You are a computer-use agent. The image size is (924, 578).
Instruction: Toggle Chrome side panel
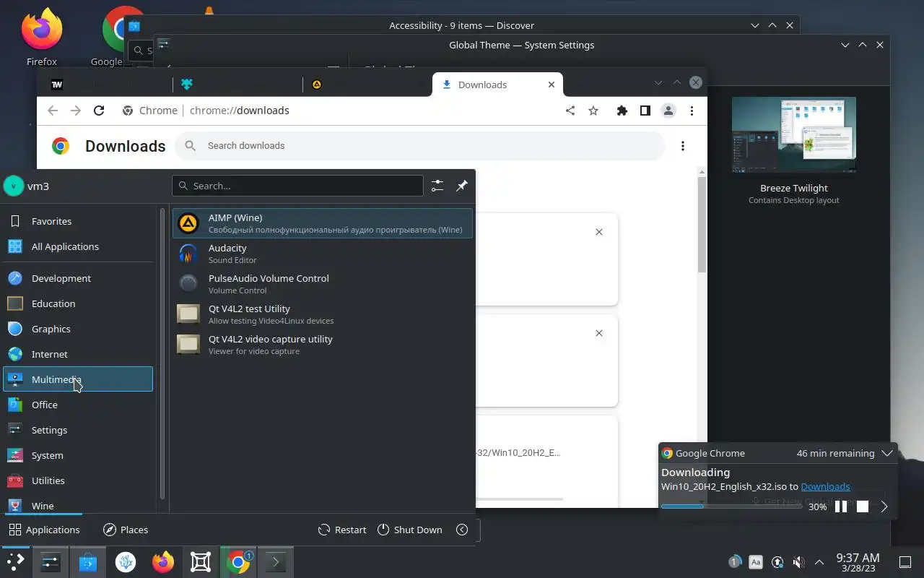[x=645, y=111]
